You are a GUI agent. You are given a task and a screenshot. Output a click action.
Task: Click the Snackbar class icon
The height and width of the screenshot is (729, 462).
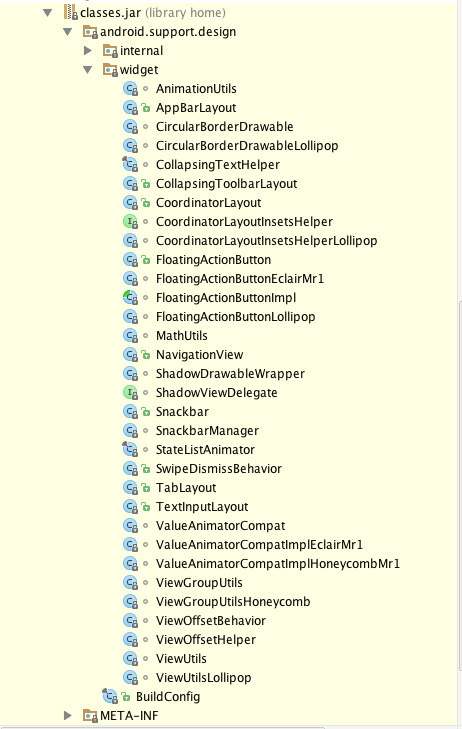coord(131,412)
